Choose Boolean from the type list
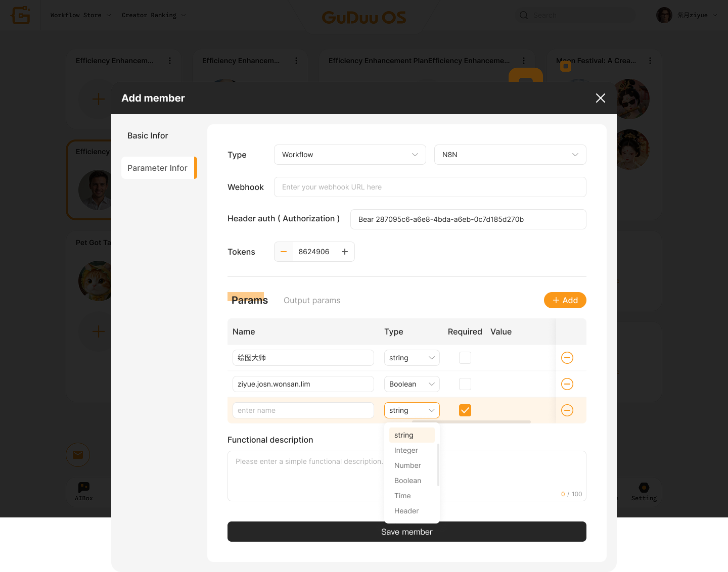The height and width of the screenshot is (572, 728). point(408,481)
